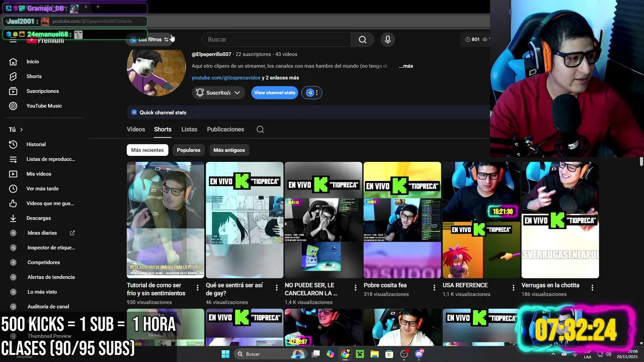Viewport: 644px width, 362px height.
Task: Open the Suscrito notification dropdown
Action: point(218,93)
